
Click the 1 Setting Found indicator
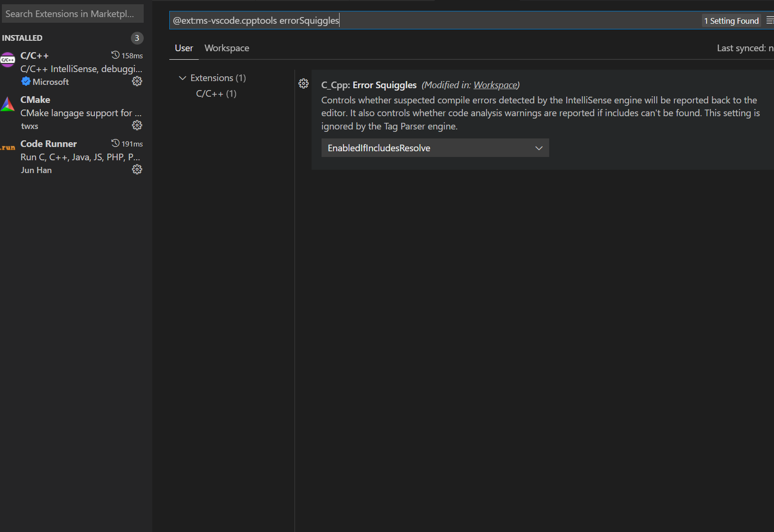(x=731, y=20)
